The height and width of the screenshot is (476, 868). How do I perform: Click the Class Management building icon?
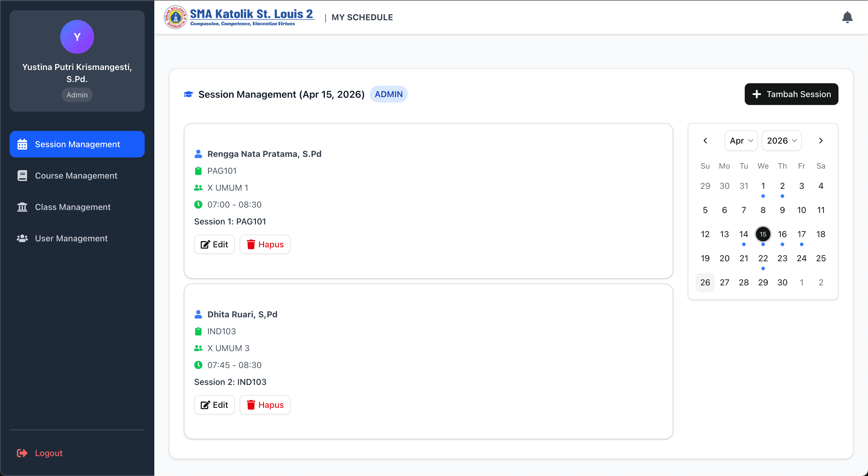22,207
